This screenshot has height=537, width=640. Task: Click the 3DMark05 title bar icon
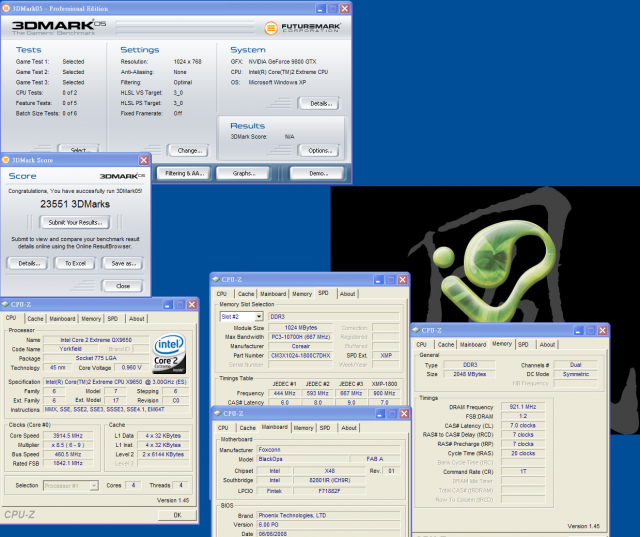(x=6, y=8)
